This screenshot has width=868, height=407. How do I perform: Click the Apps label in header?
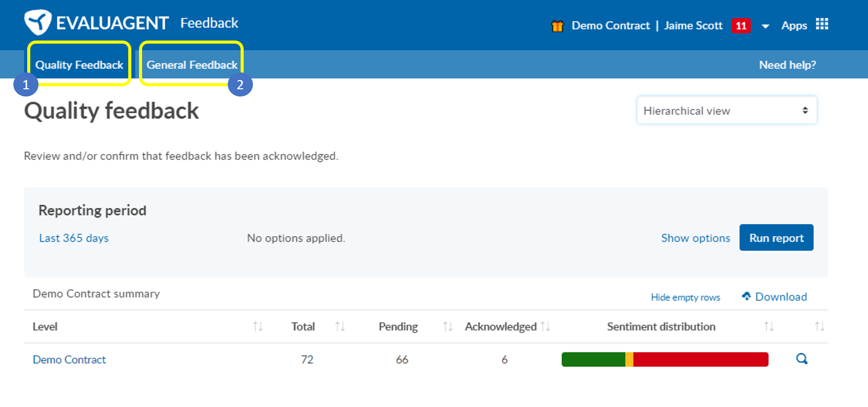(x=794, y=26)
